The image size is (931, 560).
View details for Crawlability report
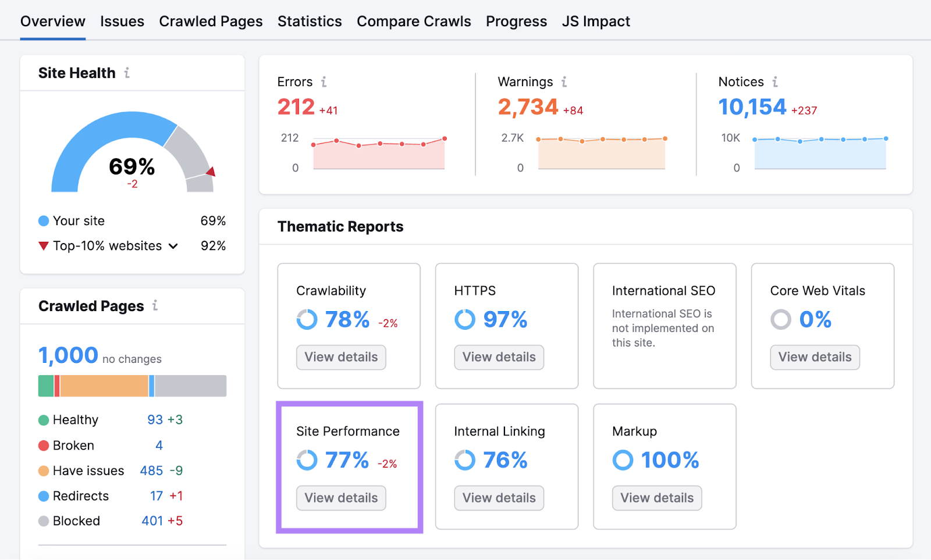click(x=341, y=357)
